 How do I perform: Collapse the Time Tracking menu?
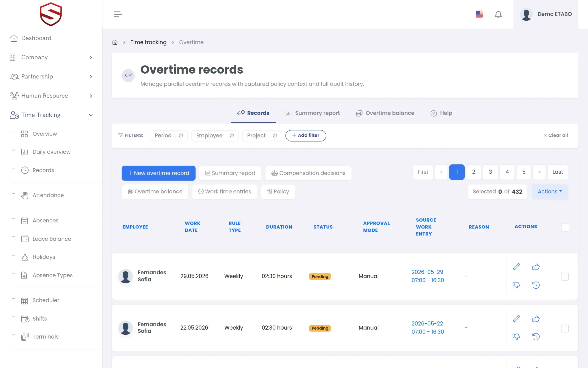51,115
